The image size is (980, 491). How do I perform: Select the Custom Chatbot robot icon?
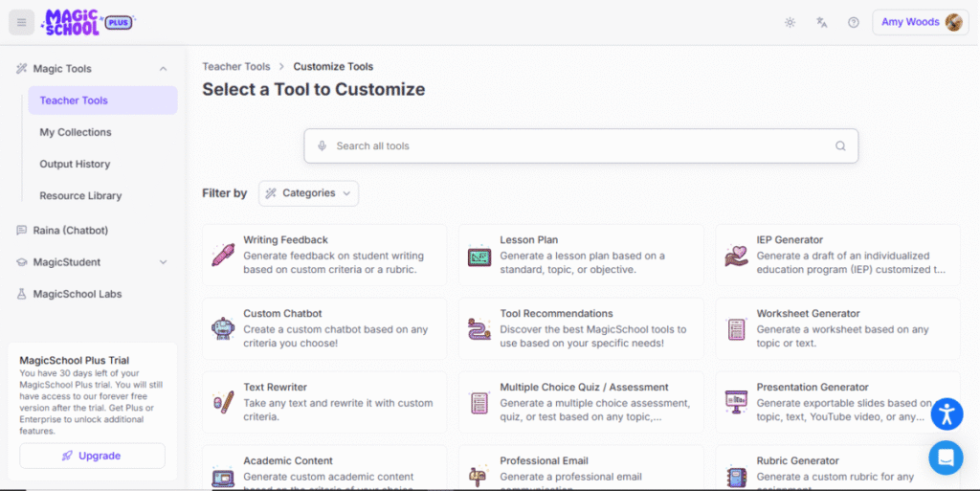pyautogui.click(x=222, y=329)
